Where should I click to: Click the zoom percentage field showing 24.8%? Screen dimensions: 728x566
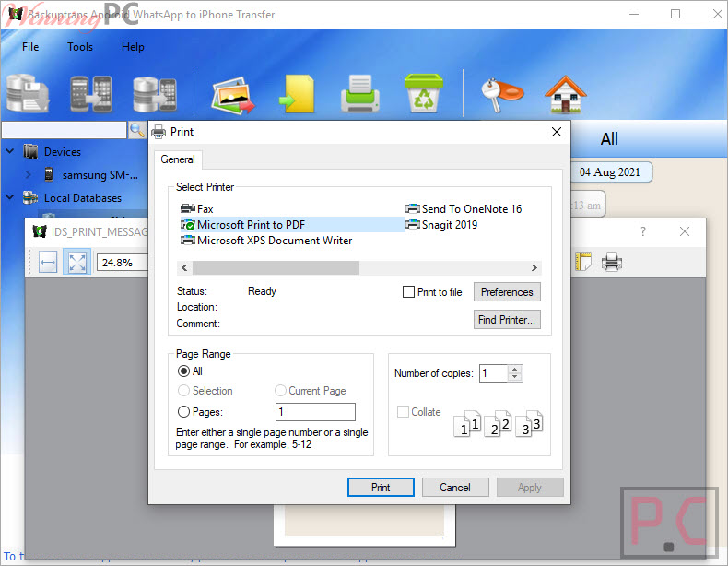pos(122,263)
